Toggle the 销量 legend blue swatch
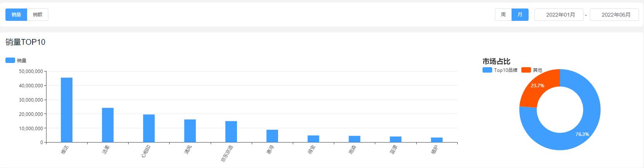This screenshot has height=168, width=644. (x=10, y=60)
